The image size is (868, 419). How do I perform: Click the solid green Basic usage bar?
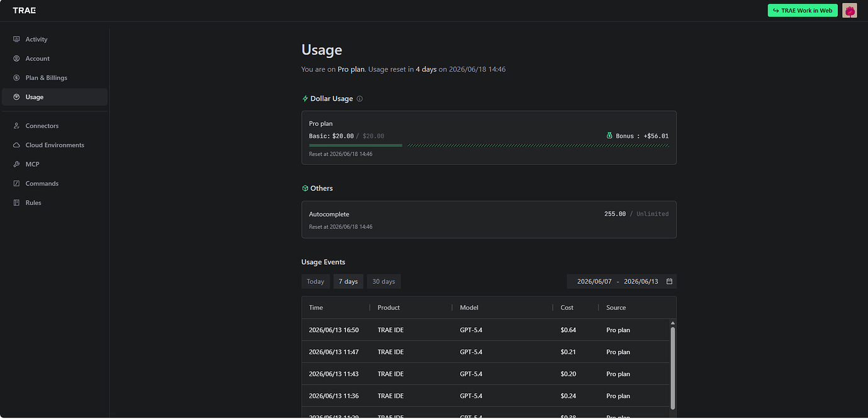[x=355, y=145]
